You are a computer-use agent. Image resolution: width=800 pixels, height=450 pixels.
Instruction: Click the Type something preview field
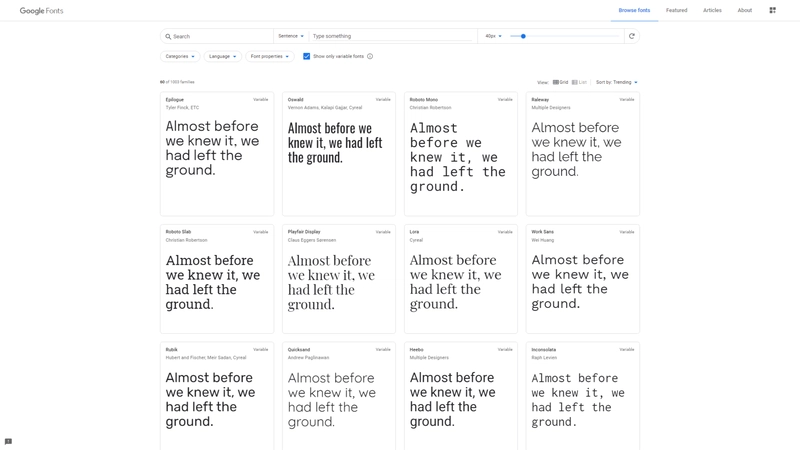point(392,36)
